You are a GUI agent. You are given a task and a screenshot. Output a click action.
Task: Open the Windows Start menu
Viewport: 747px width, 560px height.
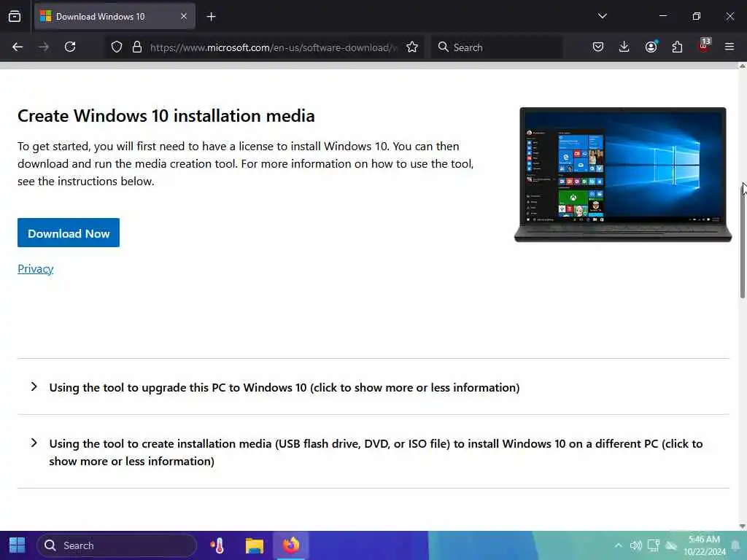[x=18, y=545]
